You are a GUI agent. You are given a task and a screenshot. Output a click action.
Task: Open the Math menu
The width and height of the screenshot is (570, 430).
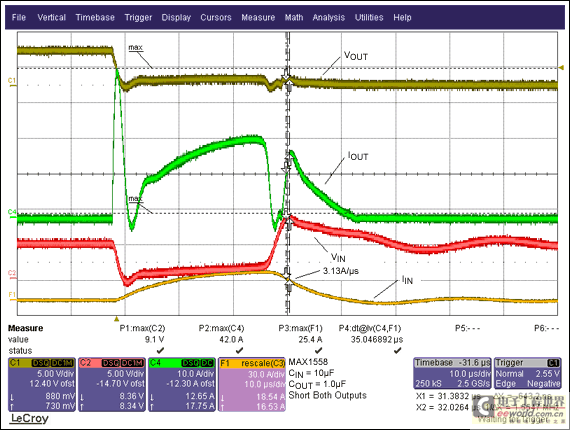click(294, 17)
